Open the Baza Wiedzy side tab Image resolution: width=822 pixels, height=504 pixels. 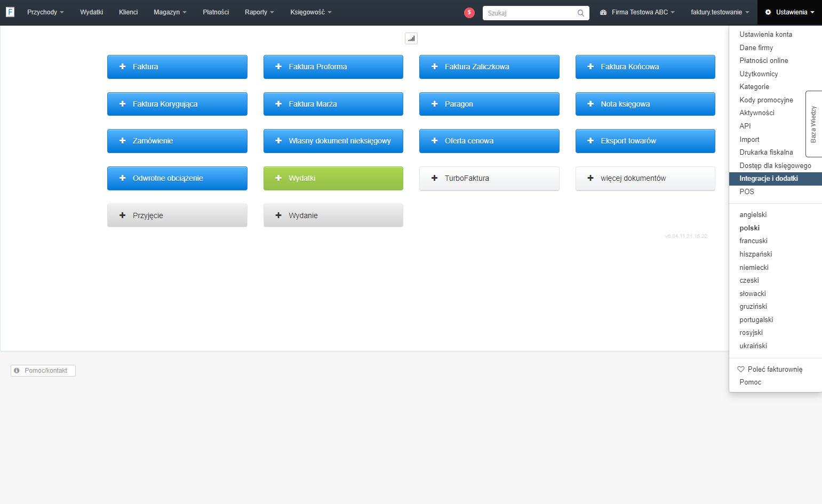coord(813,124)
